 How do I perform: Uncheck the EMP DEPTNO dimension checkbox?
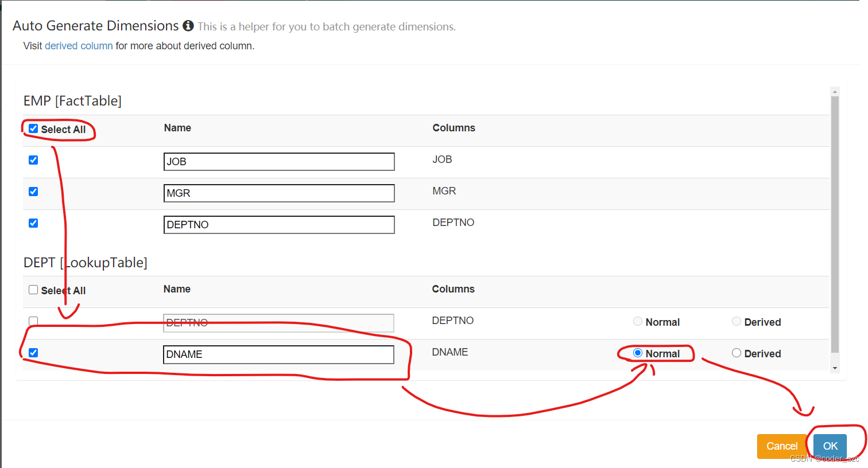[x=33, y=223]
